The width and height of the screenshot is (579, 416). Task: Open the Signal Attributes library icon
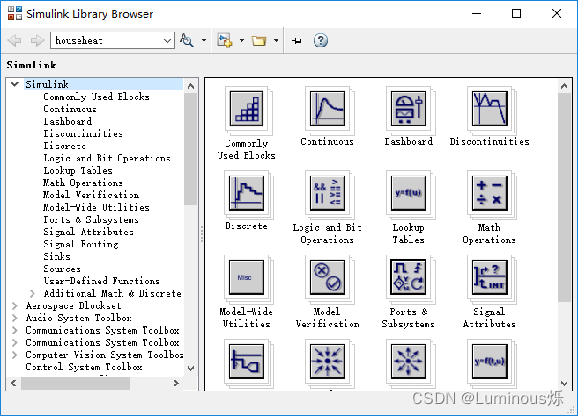[490, 277]
